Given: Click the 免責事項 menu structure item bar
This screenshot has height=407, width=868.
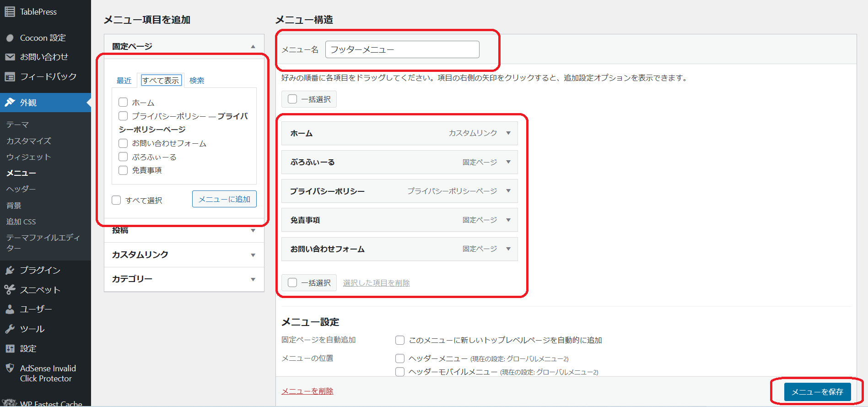Looking at the screenshot, I should coord(399,220).
